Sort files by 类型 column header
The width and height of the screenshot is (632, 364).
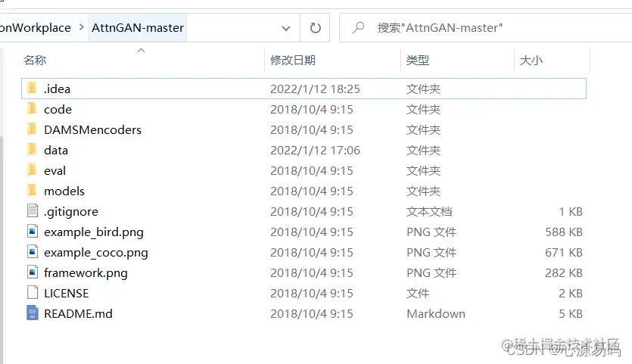click(418, 60)
